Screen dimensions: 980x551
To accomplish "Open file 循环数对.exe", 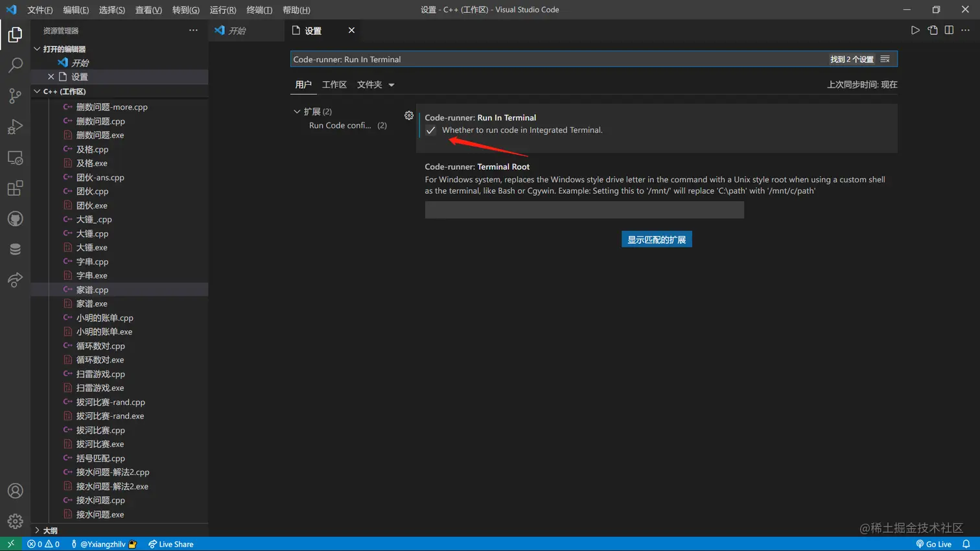I will point(120,360).
